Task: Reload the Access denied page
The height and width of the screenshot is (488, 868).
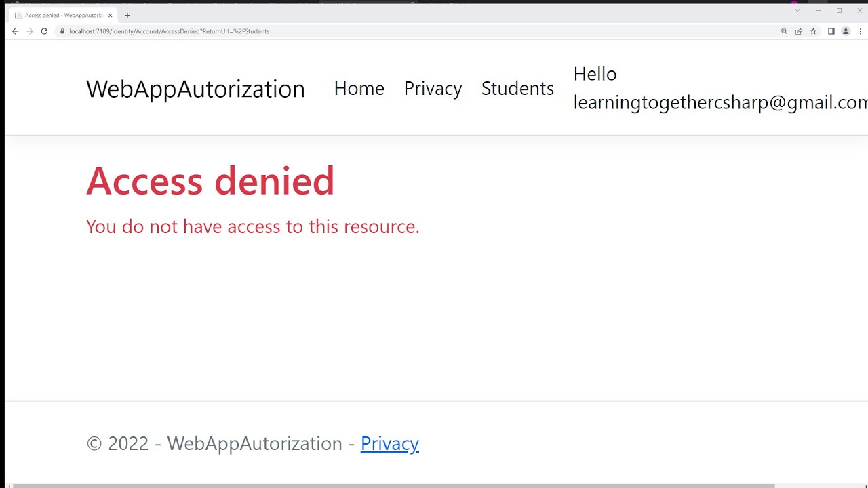Action: tap(44, 31)
